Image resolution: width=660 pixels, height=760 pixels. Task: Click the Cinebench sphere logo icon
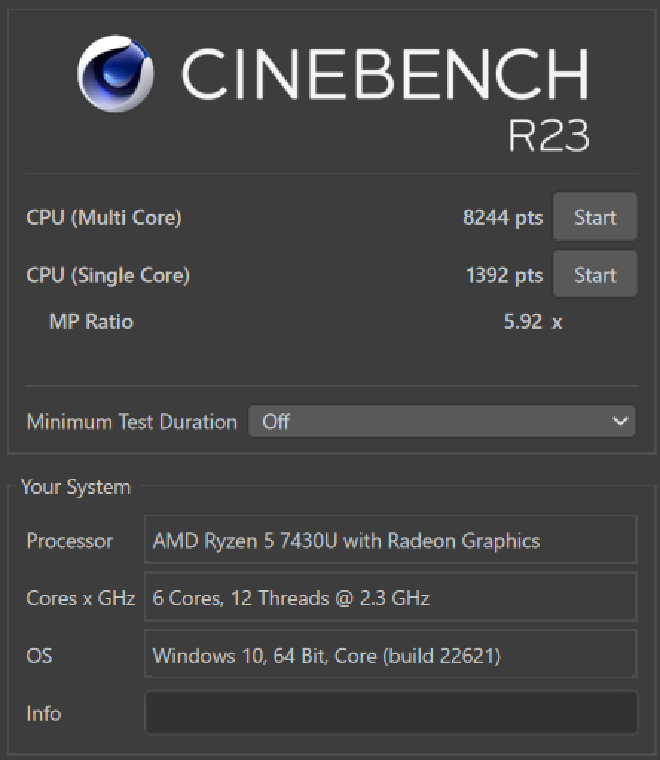[116, 75]
